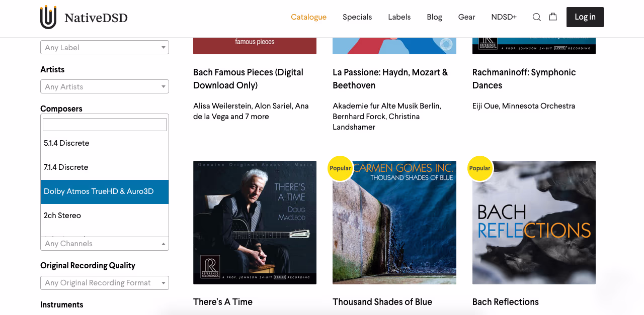Image resolution: width=644 pixels, height=315 pixels.
Task: Open the Specials nav item
Action: [x=357, y=17]
